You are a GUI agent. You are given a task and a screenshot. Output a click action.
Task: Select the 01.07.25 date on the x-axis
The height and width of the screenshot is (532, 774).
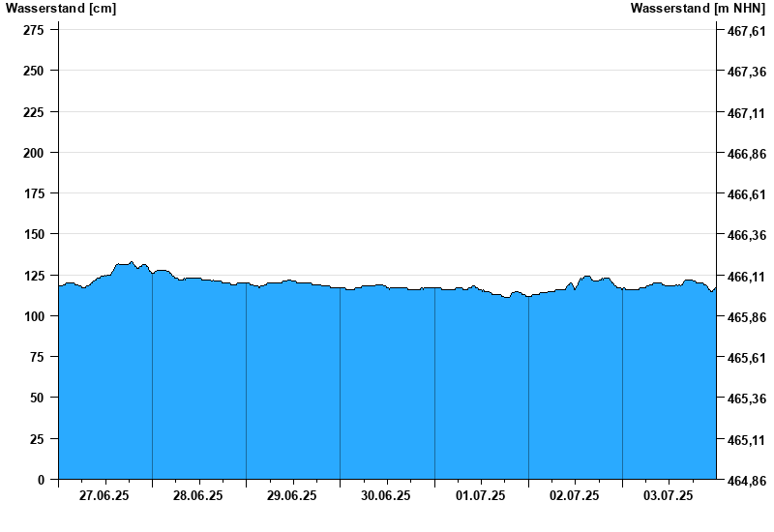(x=481, y=495)
